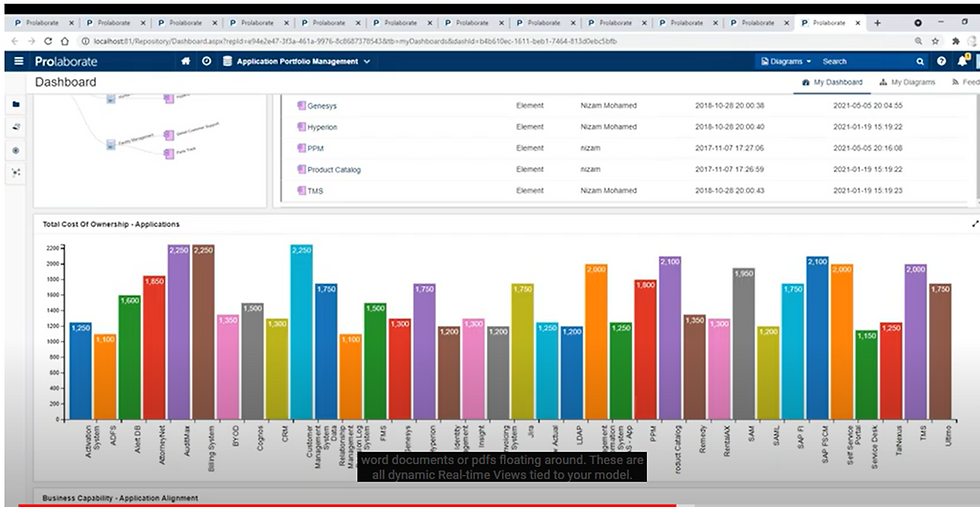Click the cyan Customer Management System bar
This screenshot has height=507, width=980.
pos(301,332)
